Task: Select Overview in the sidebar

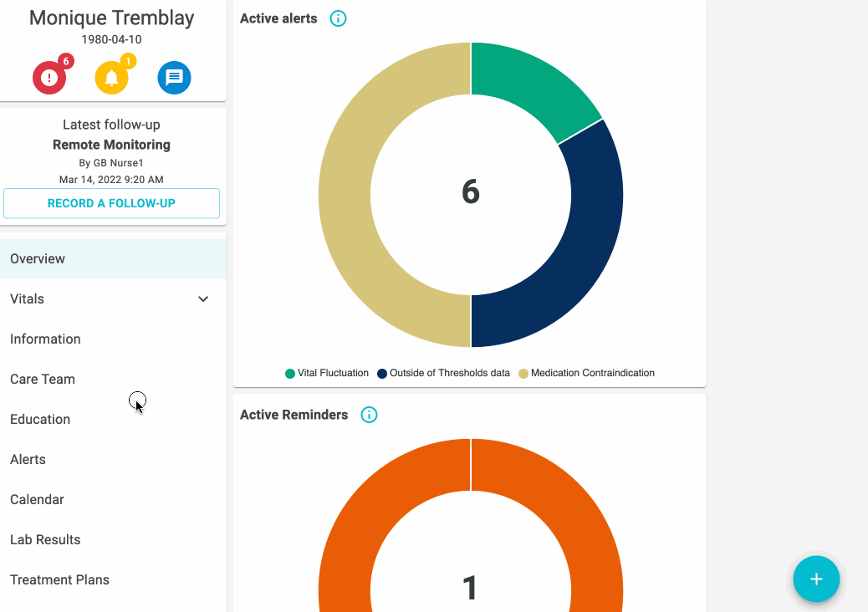Action: (114, 258)
